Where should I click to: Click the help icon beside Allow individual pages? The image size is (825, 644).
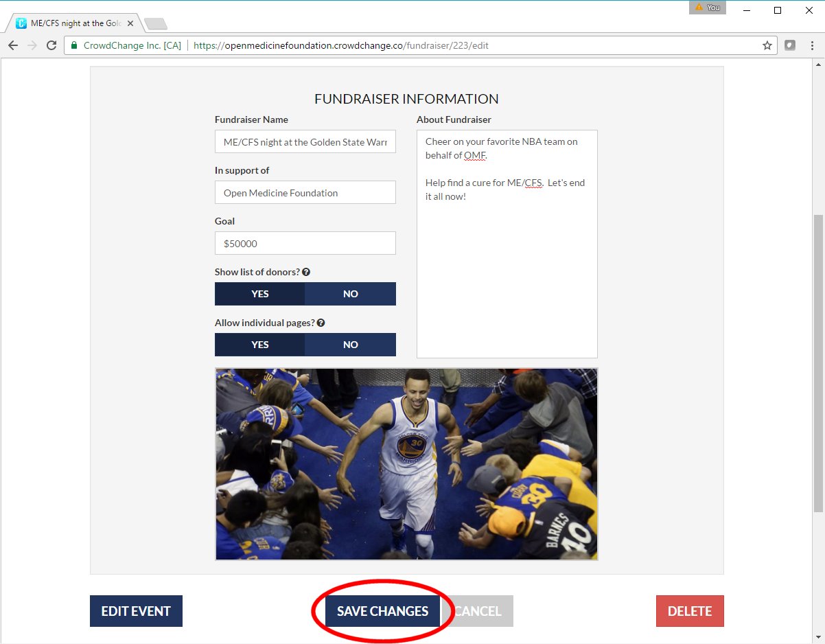[321, 323]
